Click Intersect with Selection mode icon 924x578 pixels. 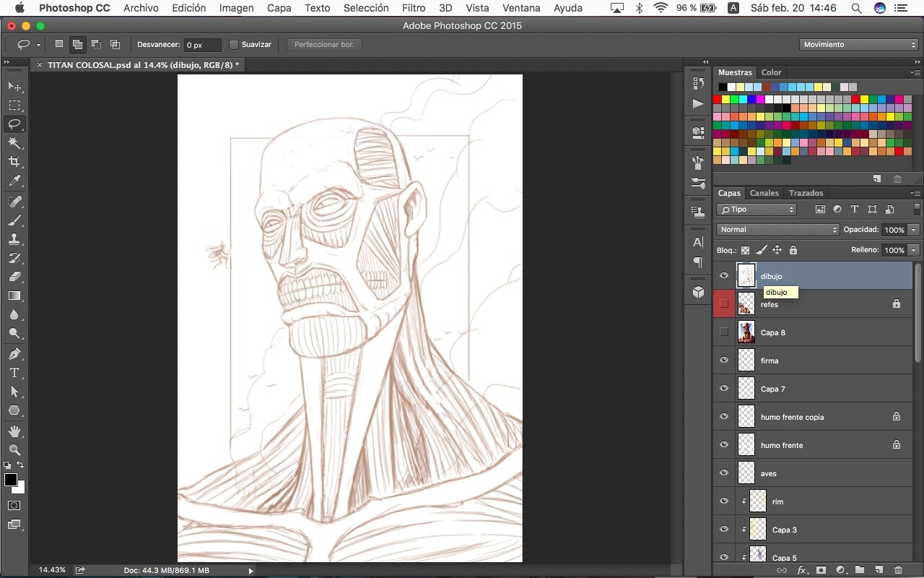pyautogui.click(x=115, y=44)
